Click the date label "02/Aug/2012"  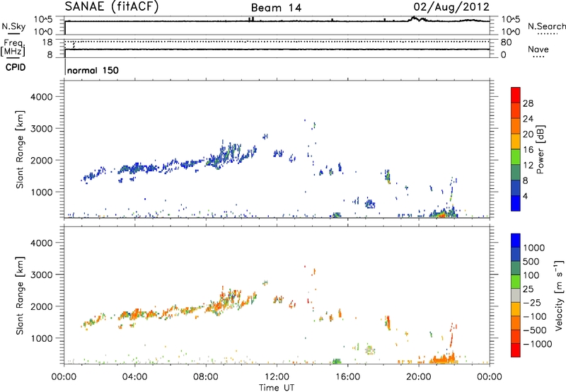click(451, 7)
